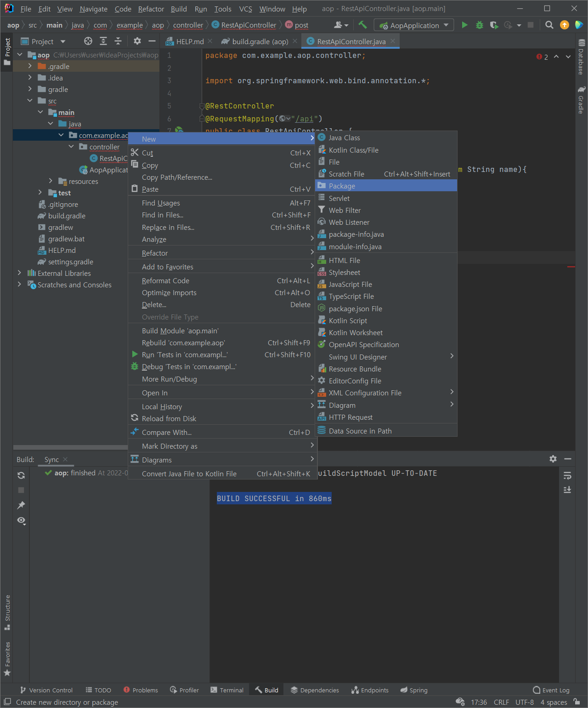Hide the Project tool window

[152, 41]
